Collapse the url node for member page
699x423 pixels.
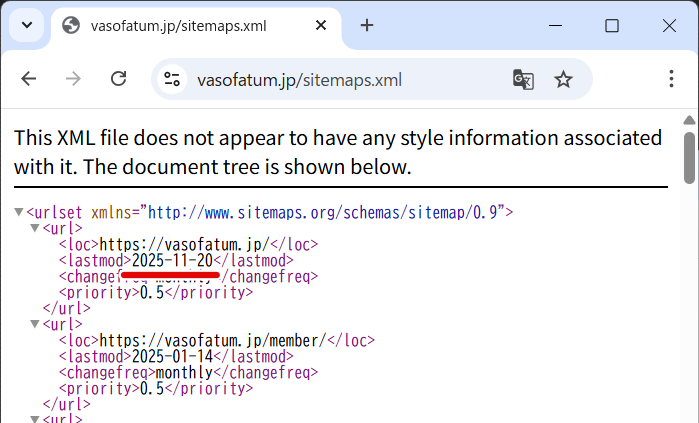point(35,324)
